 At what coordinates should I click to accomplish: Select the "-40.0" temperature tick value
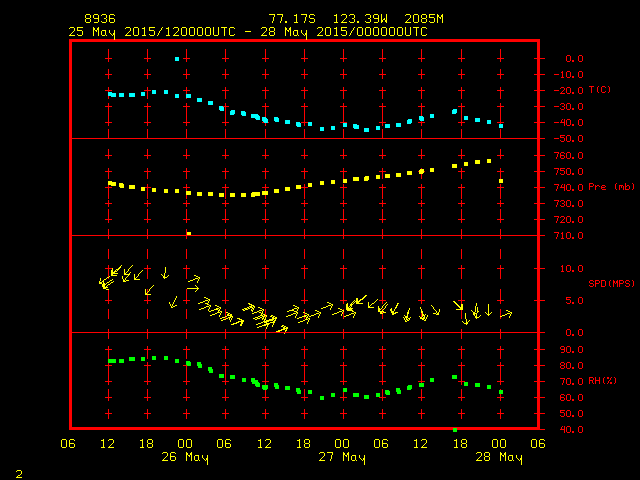pos(569,122)
